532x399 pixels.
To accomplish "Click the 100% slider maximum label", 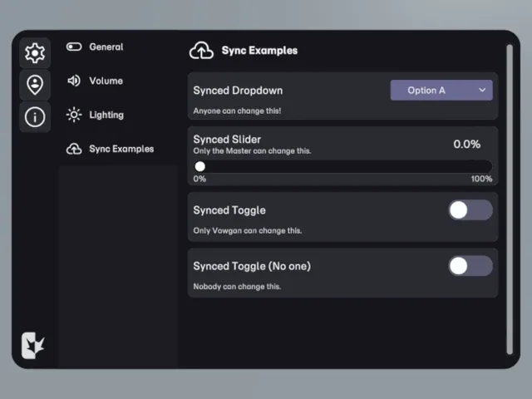I will point(481,179).
